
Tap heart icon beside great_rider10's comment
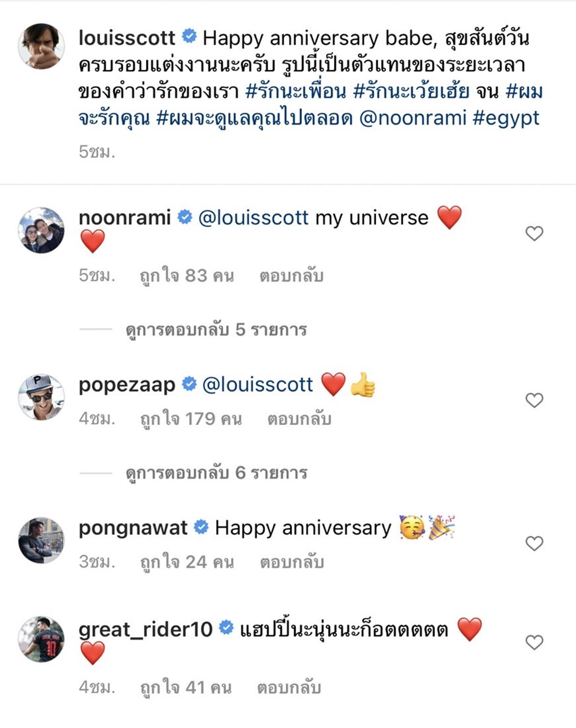tap(534, 642)
